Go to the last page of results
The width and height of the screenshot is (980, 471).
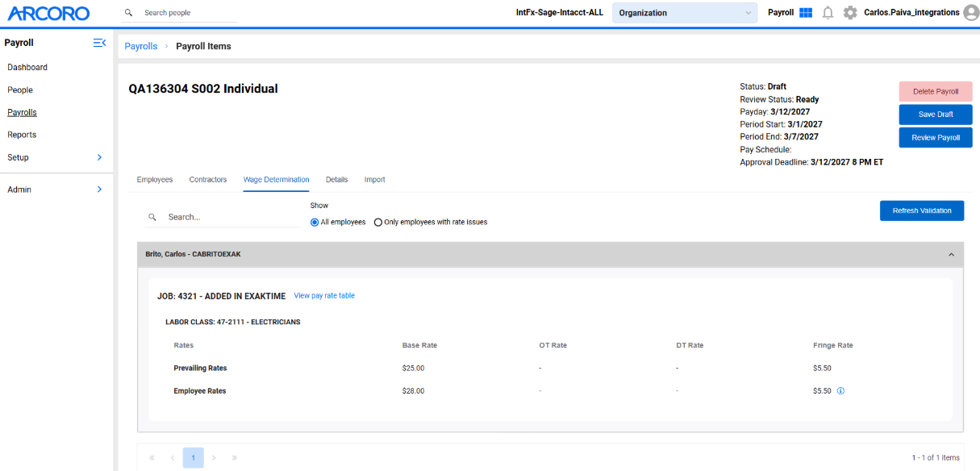[x=235, y=457]
